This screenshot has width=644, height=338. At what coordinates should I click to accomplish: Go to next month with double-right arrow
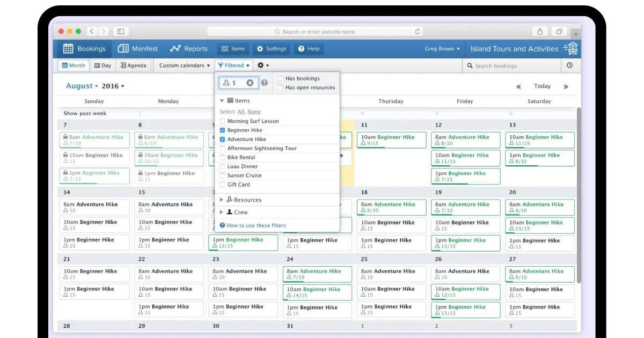pyautogui.click(x=566, y=86)
